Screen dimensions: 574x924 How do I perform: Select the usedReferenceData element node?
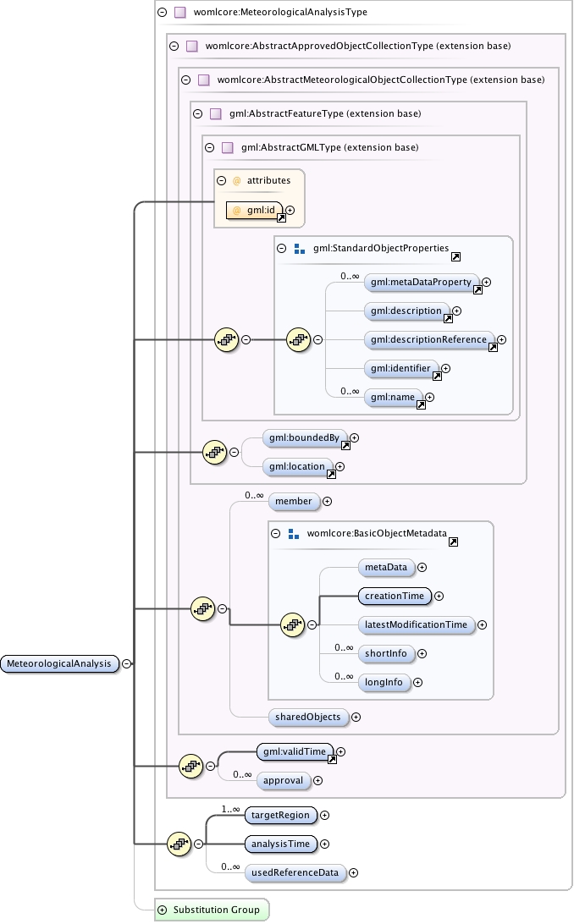coord(295,872)
